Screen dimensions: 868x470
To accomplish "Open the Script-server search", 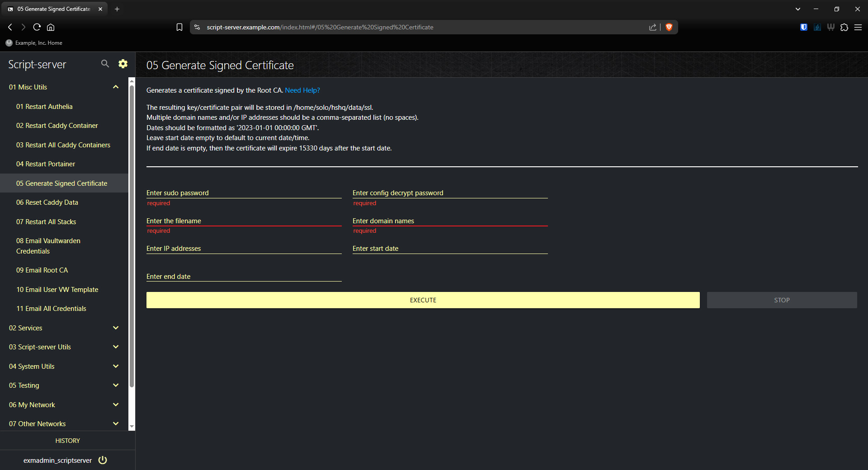I will tap(105, 64).
